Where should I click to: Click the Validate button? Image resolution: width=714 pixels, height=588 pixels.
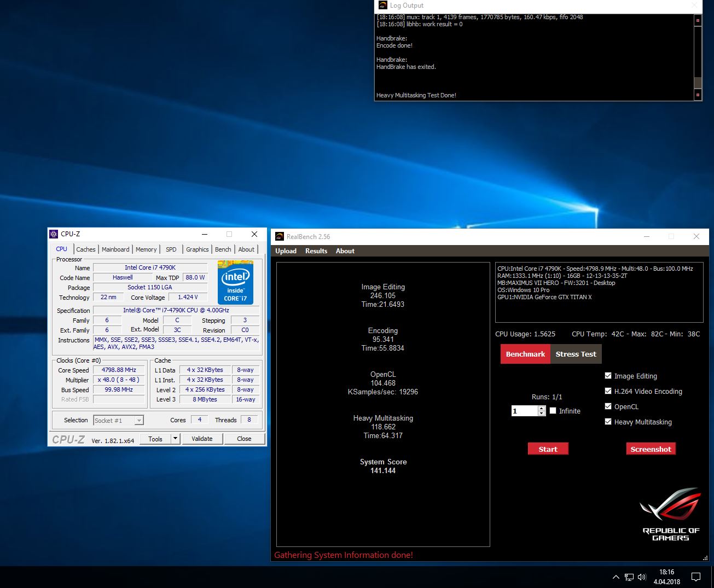tap(202, 439)
